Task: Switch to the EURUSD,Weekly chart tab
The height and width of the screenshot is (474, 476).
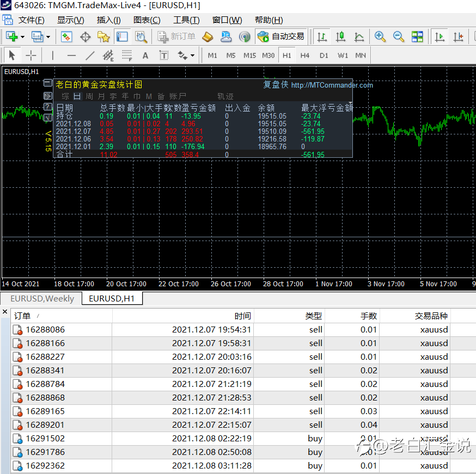Action: pos(42,298)
